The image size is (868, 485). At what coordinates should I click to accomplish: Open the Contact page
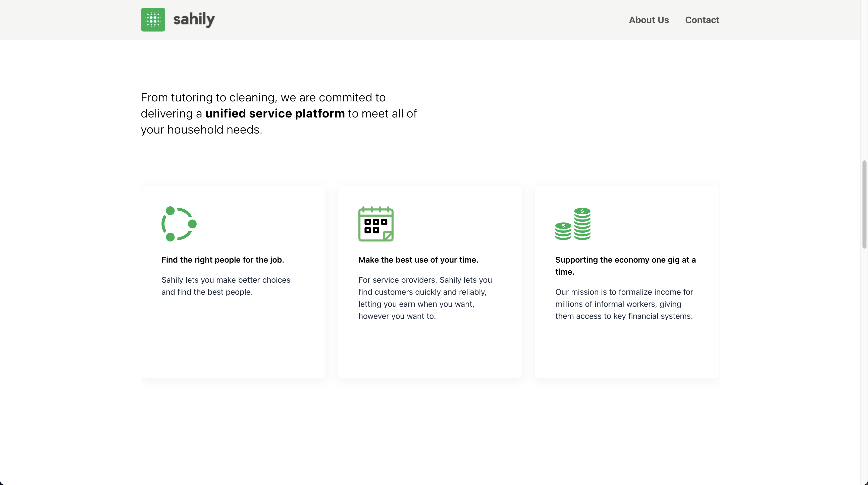(702, 20)
